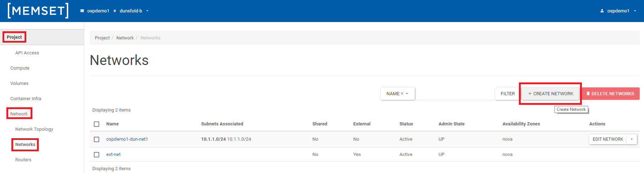This screenshot has width=644, height=173.
Task: Click the user icon beside ospdemo1
Action: click(602, 11)
